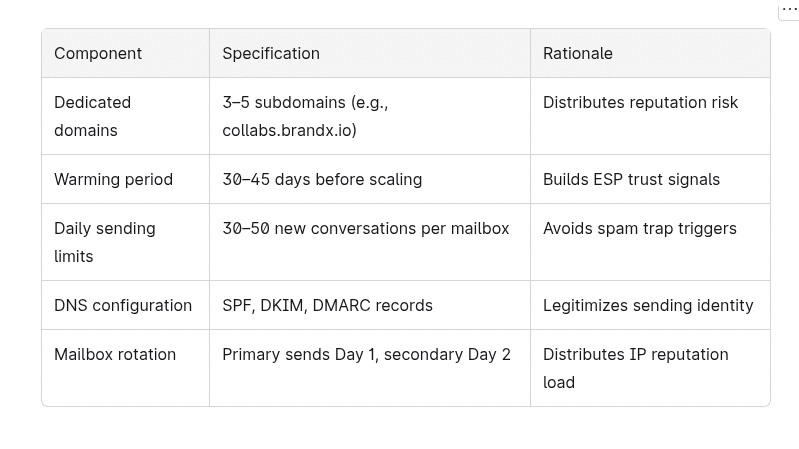Open the more options ellipsis menu

click(x=789, y=9)
